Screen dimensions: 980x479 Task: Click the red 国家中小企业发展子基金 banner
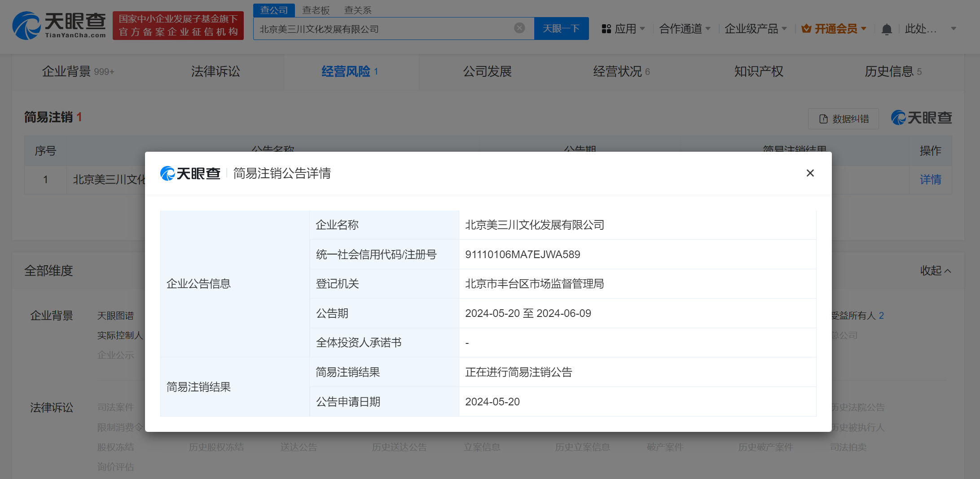178,26
